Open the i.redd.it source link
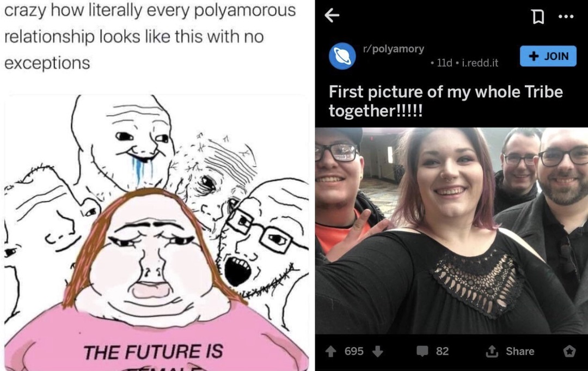Screen dimensions: 588x371 [x=480, y=63]
